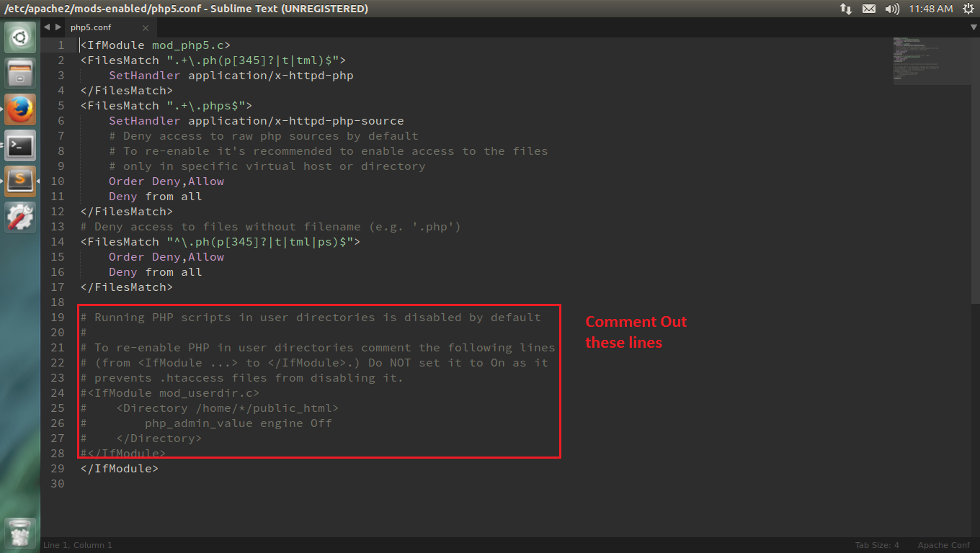Launch Firefox from the dock

[x=20, y=109]
